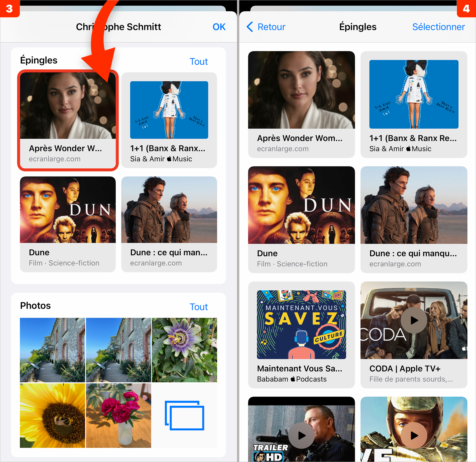Open the Après Wonder W... pin in left panel
This screenshot has width=476, height=462.
coord(68,120)
